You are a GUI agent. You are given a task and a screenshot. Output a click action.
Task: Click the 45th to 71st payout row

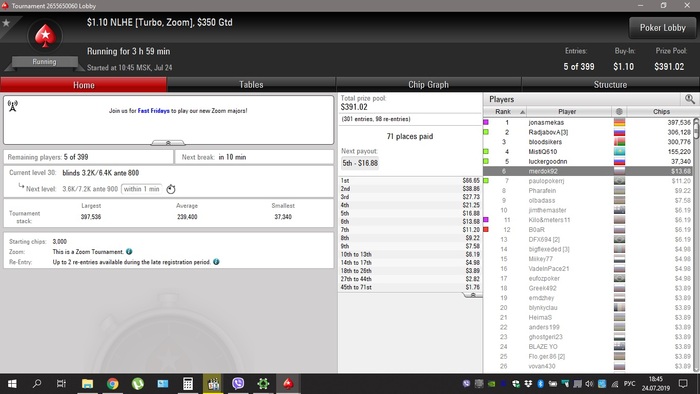point(410,287)
